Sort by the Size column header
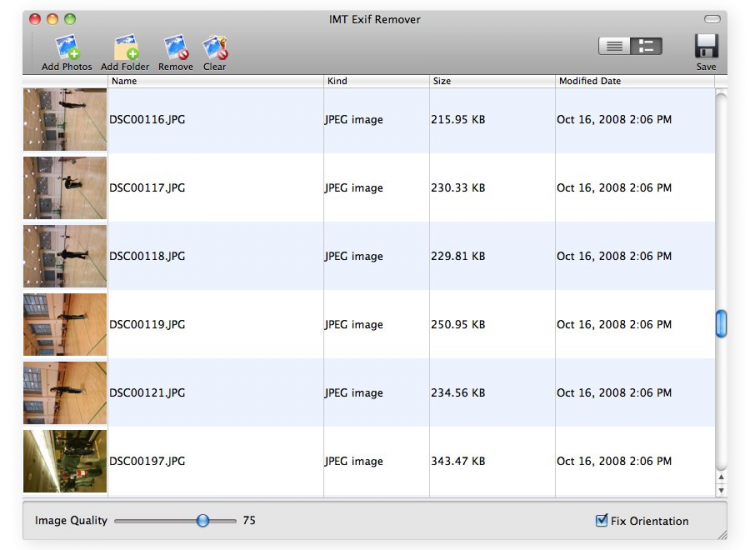Screen dimensions: 750x550 point(492,81)
